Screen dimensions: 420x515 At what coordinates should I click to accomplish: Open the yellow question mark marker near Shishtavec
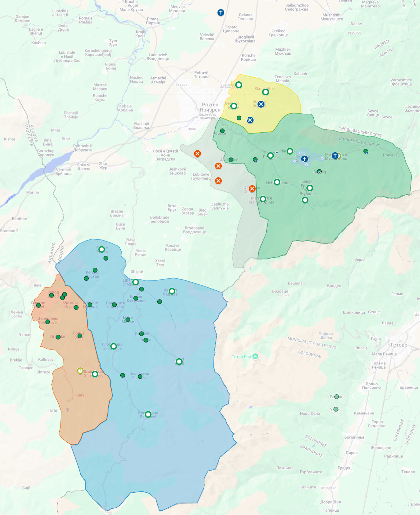(80, 371)
